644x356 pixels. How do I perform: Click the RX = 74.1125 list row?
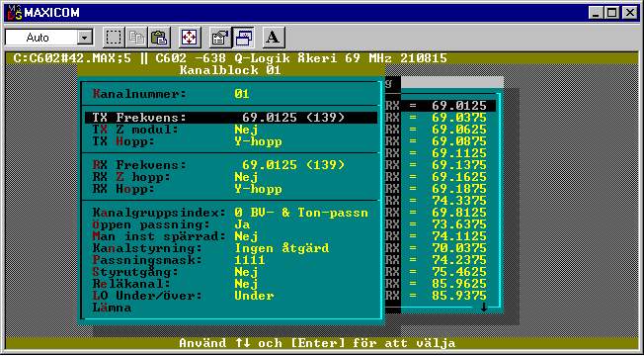441,236
